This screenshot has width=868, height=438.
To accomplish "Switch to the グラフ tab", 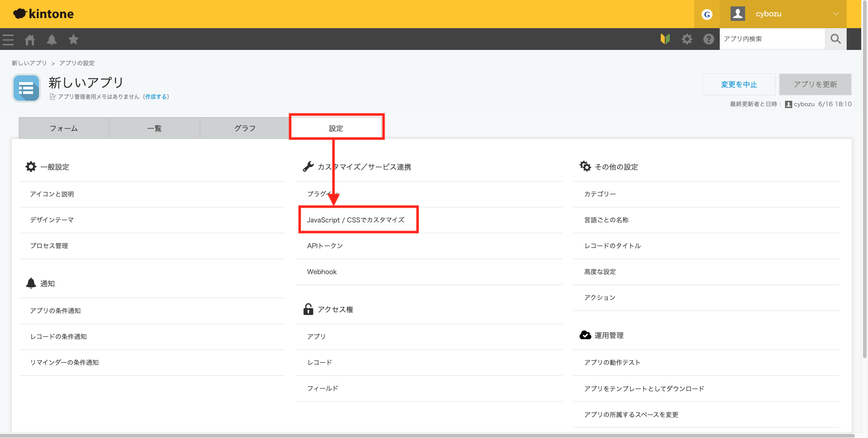I will tap(245, 128).
